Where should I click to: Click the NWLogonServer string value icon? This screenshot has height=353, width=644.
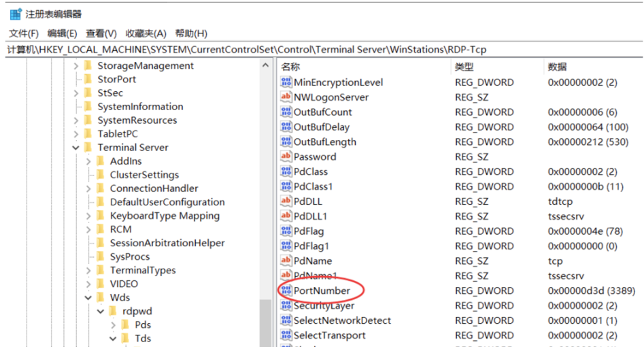click(x=286, y=97)
